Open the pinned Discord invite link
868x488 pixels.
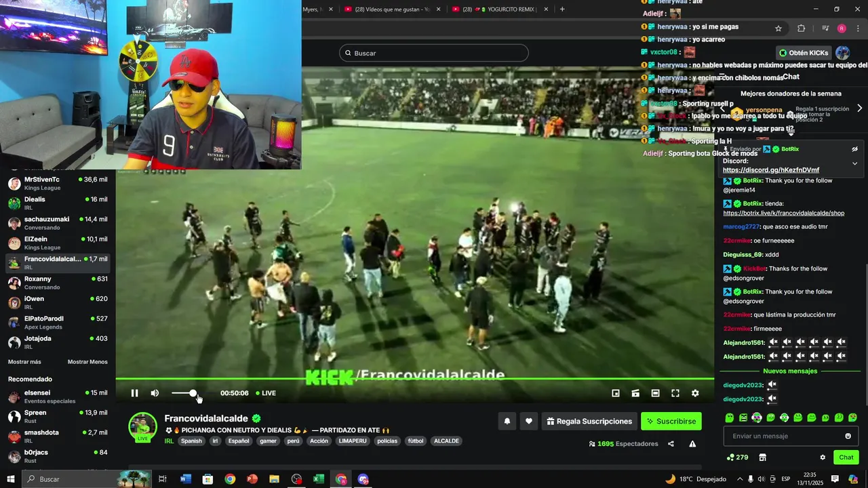point(771,170)
